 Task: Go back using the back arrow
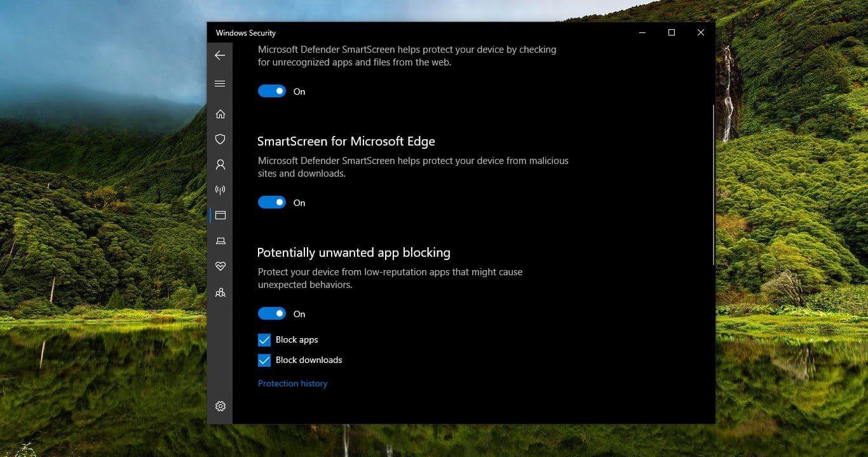click(220, 55)
